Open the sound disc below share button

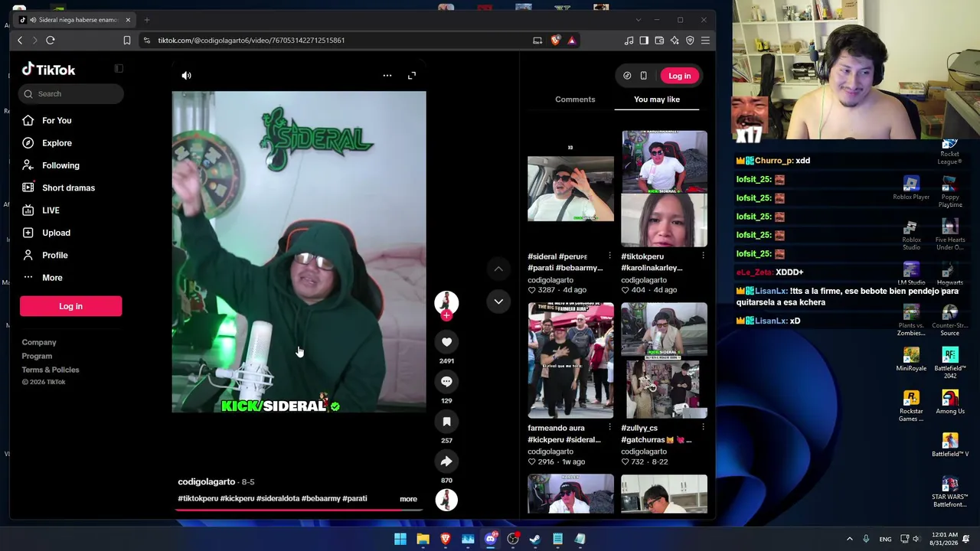pos(446,500)
